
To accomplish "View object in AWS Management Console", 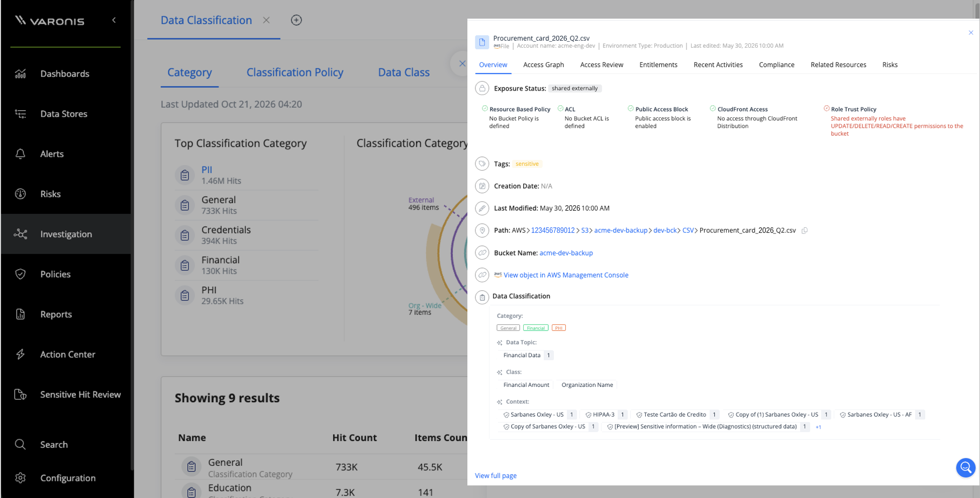I will [566, 275].
